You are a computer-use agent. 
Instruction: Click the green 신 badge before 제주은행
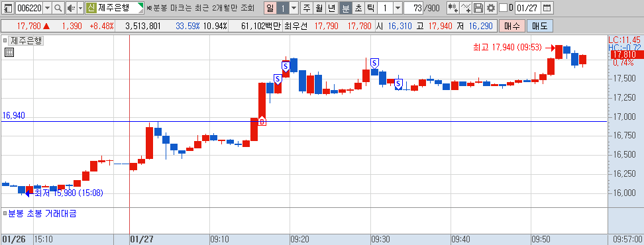[x=91, y=7]
